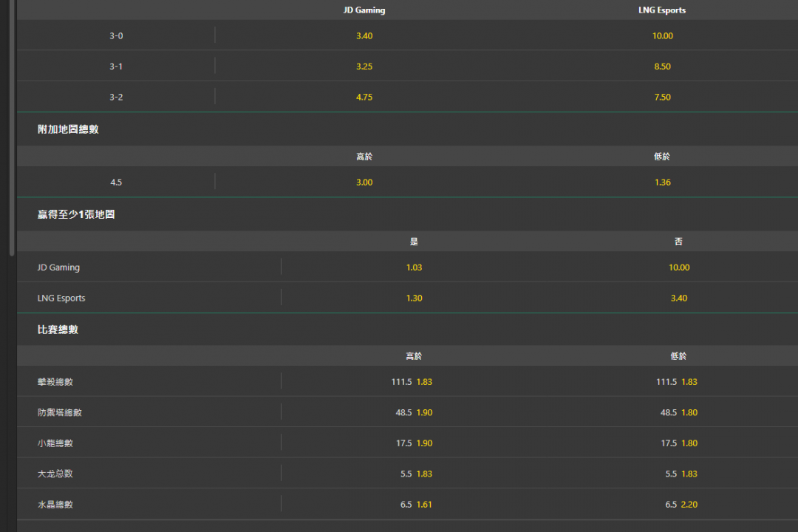This screenshot has width=798, height=532.
Task: Bet over 4.5 maps at 3.00
Action: coord(364,182)
